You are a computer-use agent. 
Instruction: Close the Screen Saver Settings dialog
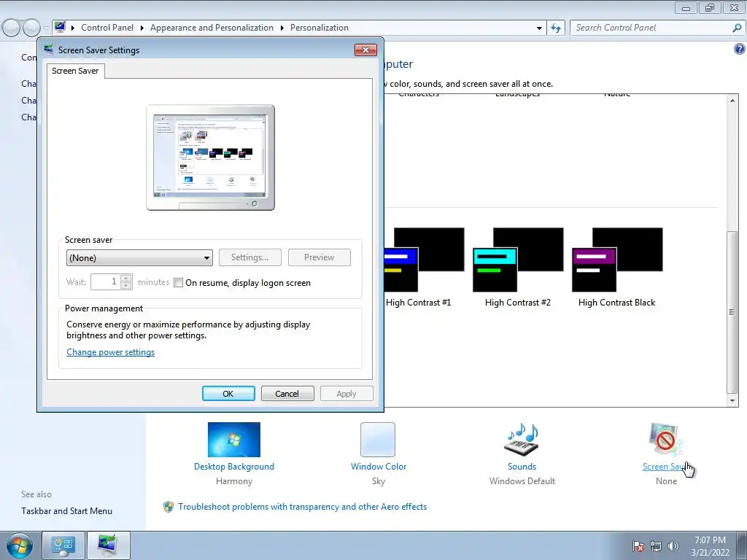pyautogui.click(x=365, y=50)
